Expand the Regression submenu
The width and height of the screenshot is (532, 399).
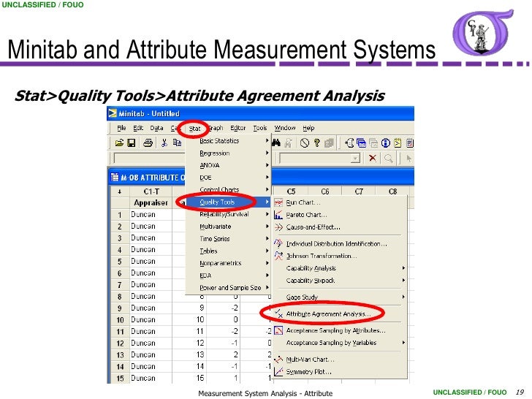tap(229, 153)
